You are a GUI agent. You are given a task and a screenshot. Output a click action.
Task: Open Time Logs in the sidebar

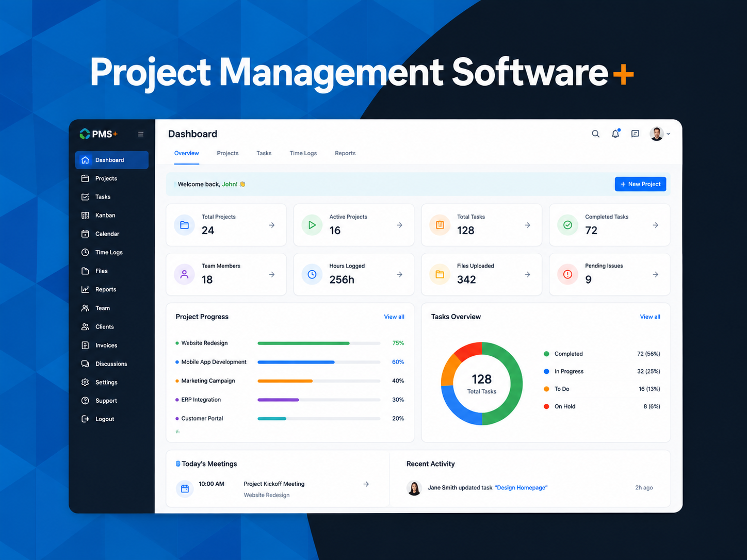[x=111, y=253]
